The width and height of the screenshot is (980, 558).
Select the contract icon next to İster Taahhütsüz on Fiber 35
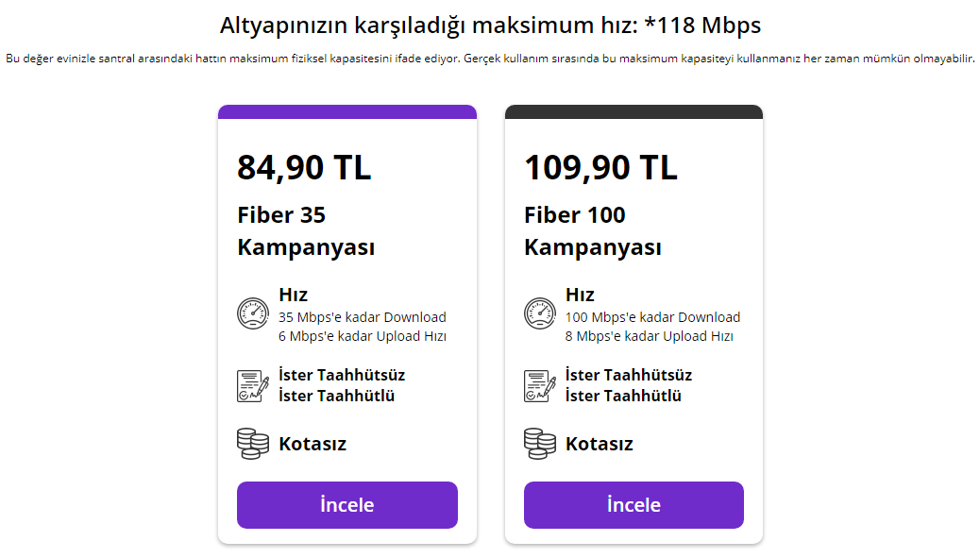(253, 385)
